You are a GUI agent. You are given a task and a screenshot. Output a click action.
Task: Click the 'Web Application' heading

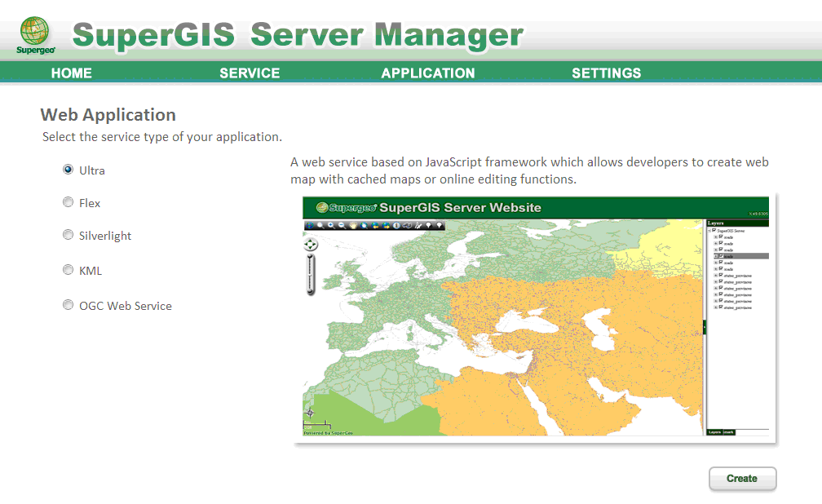point(108,115)
